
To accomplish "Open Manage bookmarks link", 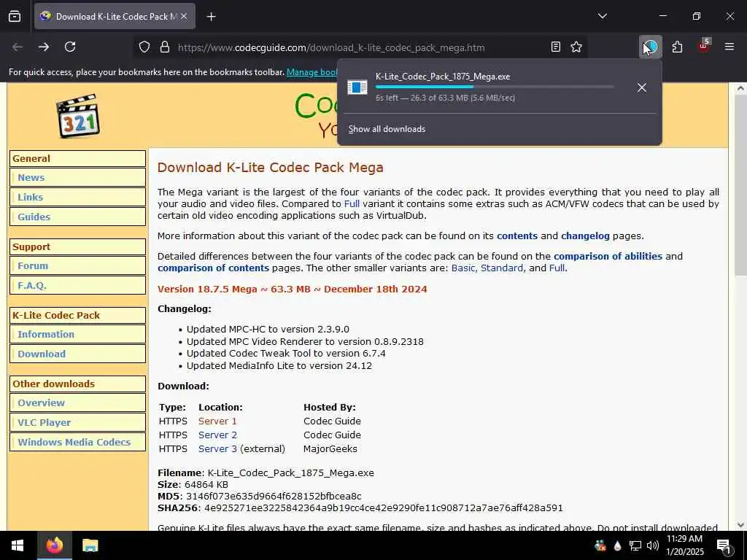I will pyautogui.click(x=312, y=72).
